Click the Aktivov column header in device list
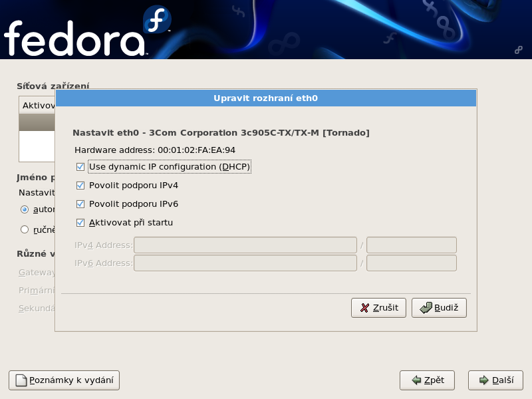This screenshot has width=532, height=399. pos(37,106)
